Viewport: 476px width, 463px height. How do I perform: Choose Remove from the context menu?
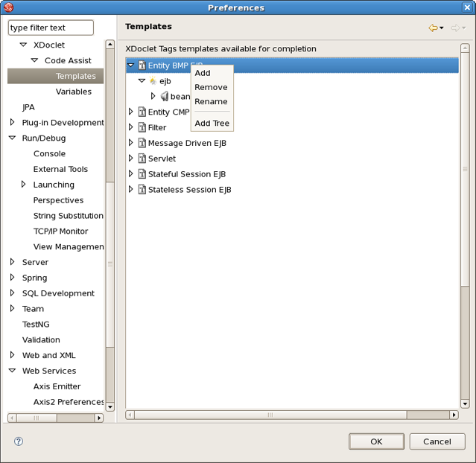[x=211, y=87]
